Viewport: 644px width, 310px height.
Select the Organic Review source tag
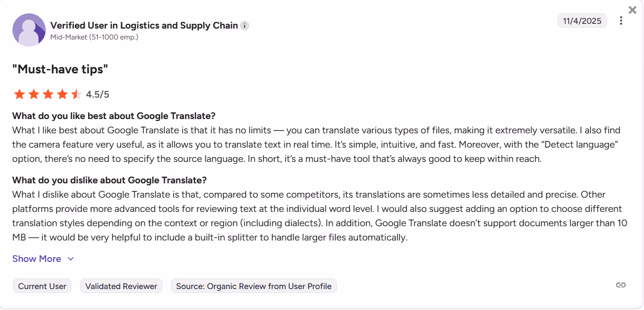pyautogui.click(x=253, y=286)
